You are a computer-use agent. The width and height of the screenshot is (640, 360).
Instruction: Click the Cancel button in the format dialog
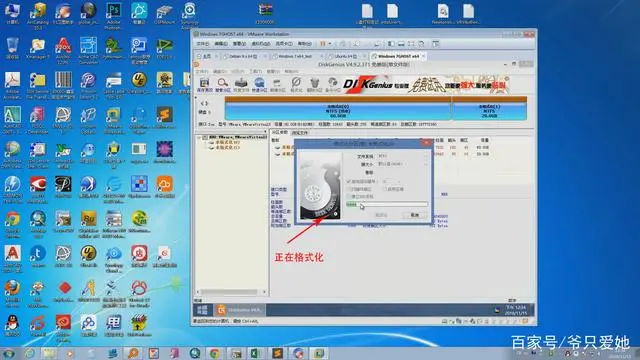[x=414, y=215]
